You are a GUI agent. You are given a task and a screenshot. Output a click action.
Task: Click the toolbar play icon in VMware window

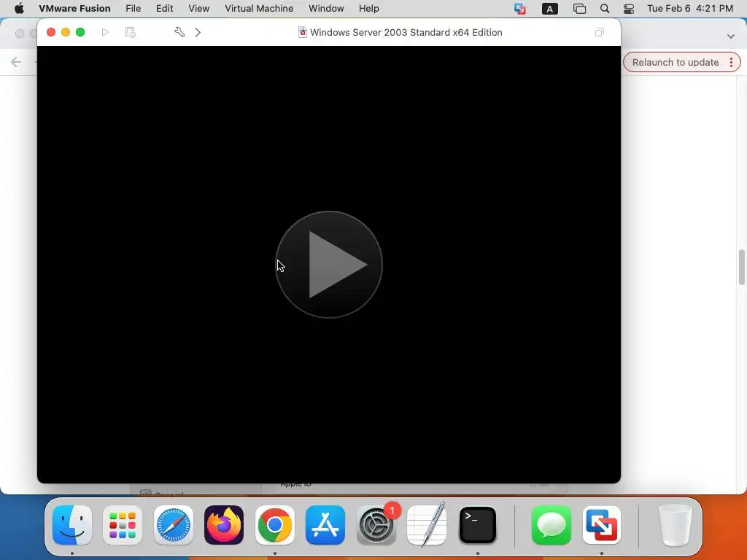pyautogui.click(x=105, y=32)
